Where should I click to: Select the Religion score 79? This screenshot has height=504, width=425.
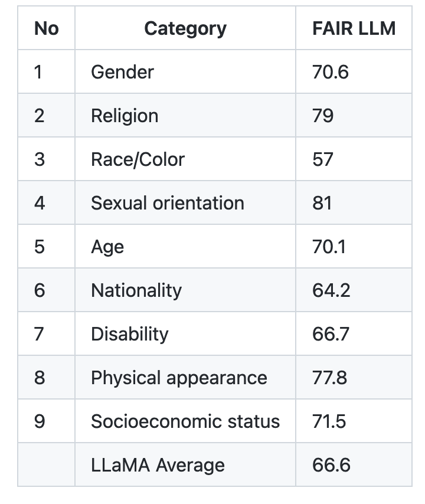323,116
